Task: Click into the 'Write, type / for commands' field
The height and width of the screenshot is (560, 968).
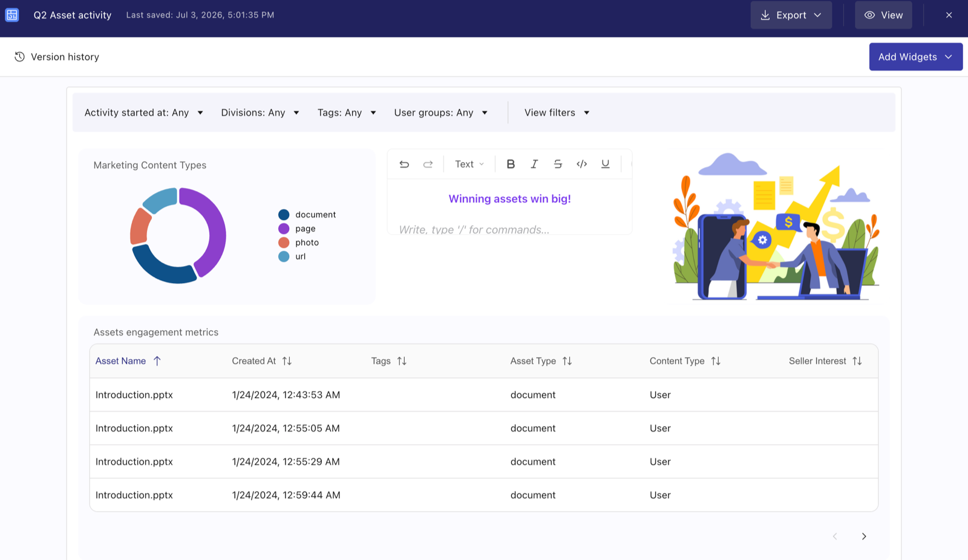Action: coord(474,230)
